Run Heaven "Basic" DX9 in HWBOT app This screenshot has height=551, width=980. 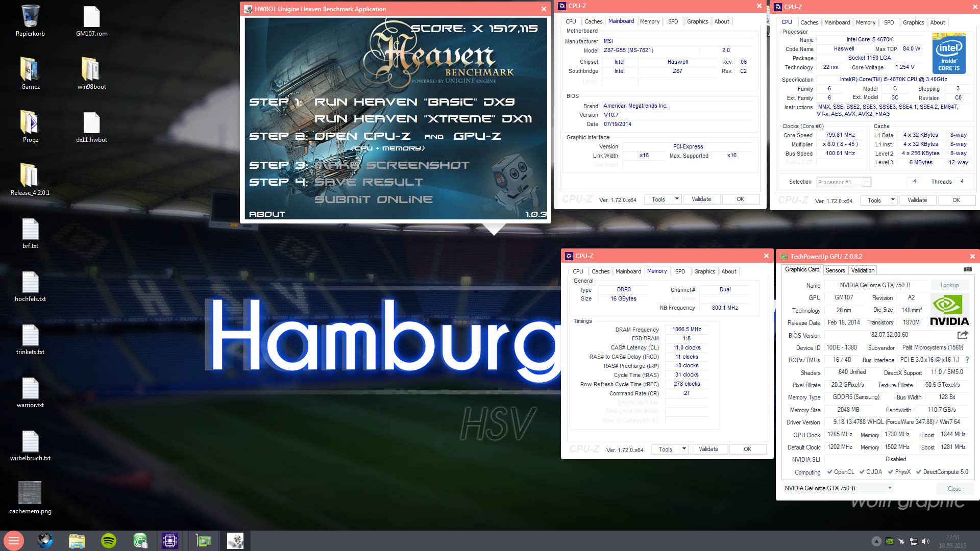(414, 102)
